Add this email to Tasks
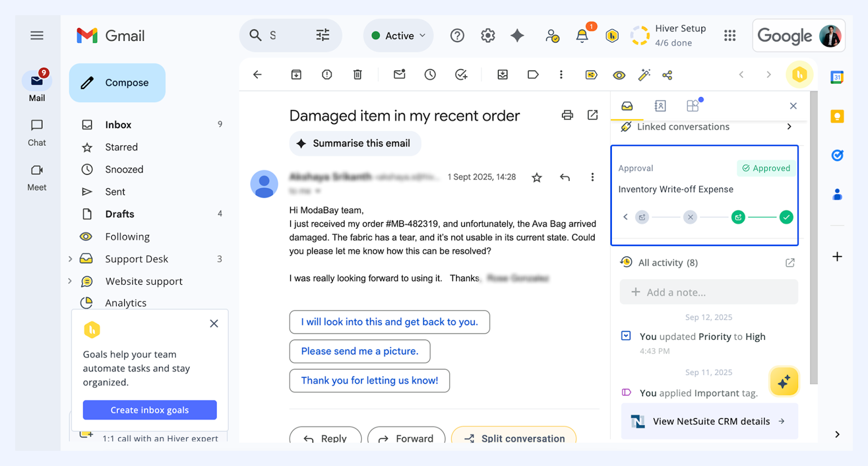 [x=461, y=75]
